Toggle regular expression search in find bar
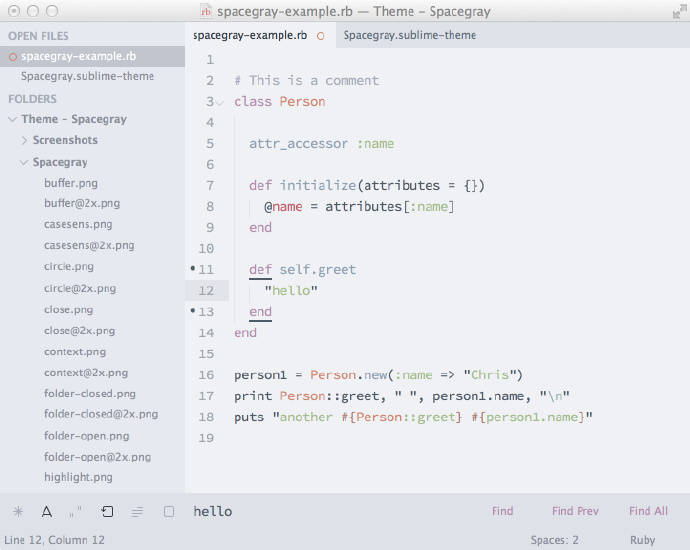690x550 pixels. coord(18,512)
